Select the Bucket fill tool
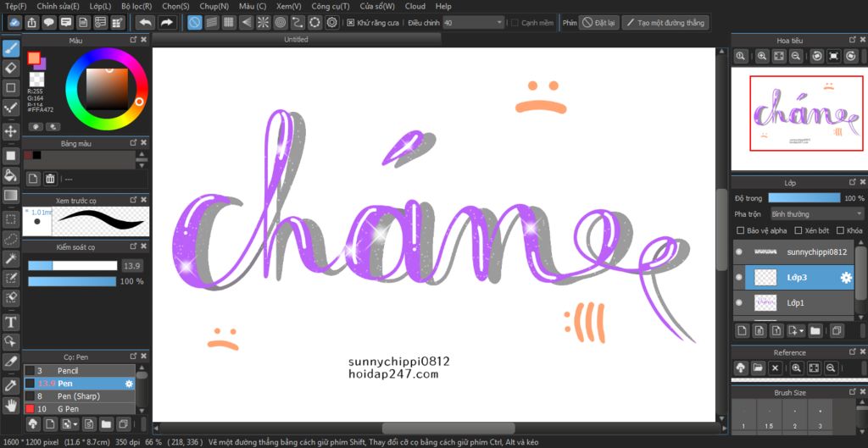Image resolution: width=868 pixels, height=448 pixels. click(x=11, y=175)
